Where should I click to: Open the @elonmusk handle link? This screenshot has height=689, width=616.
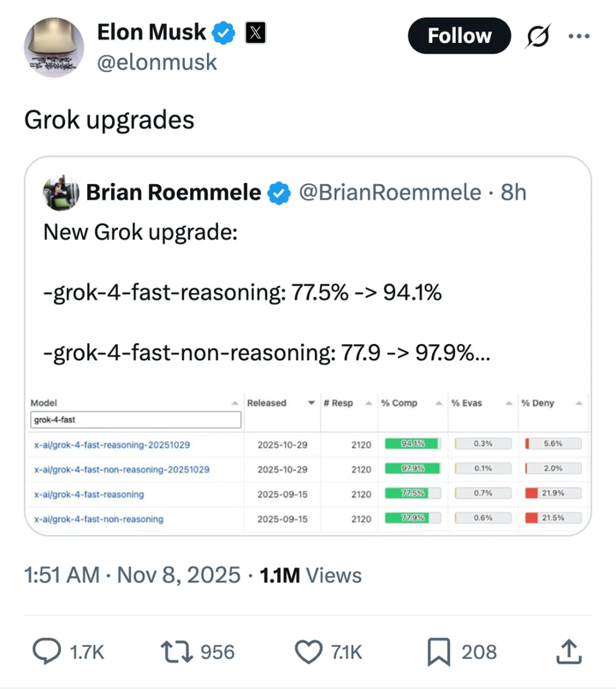tap(157, 62)
